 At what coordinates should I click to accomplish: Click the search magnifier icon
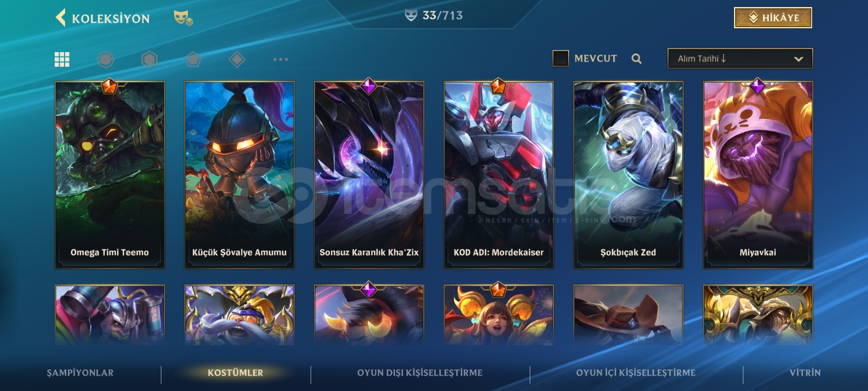coord(636,59)
